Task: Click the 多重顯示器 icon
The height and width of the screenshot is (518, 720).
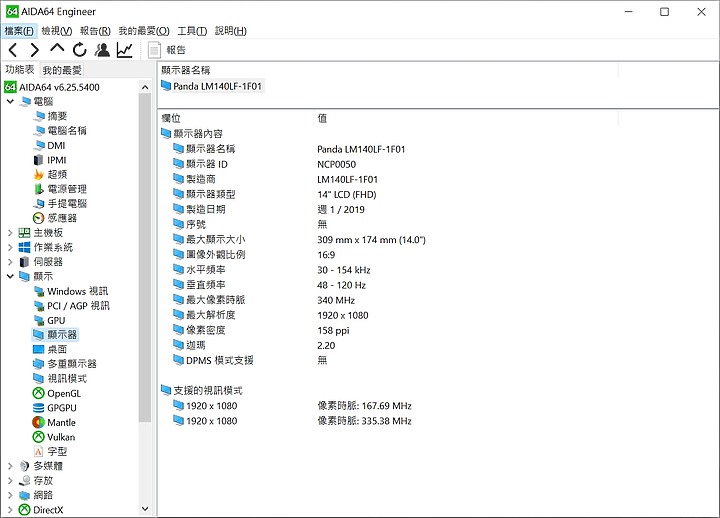Action: pyautogui.click(x=39, y=364)
